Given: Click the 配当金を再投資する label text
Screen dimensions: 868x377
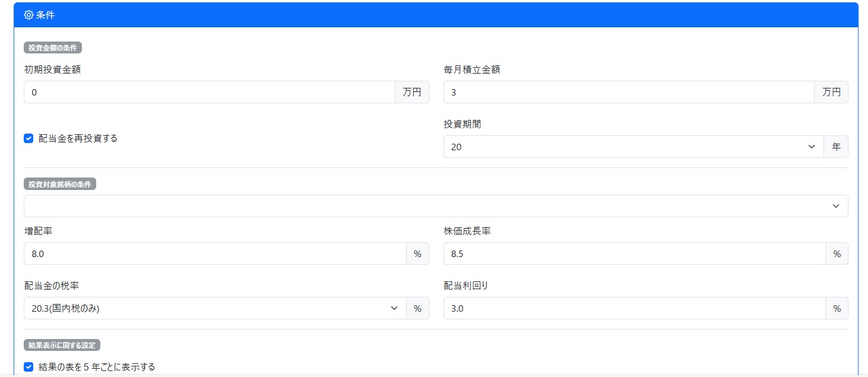Looking at the screenshot, I should coord(78,138).
